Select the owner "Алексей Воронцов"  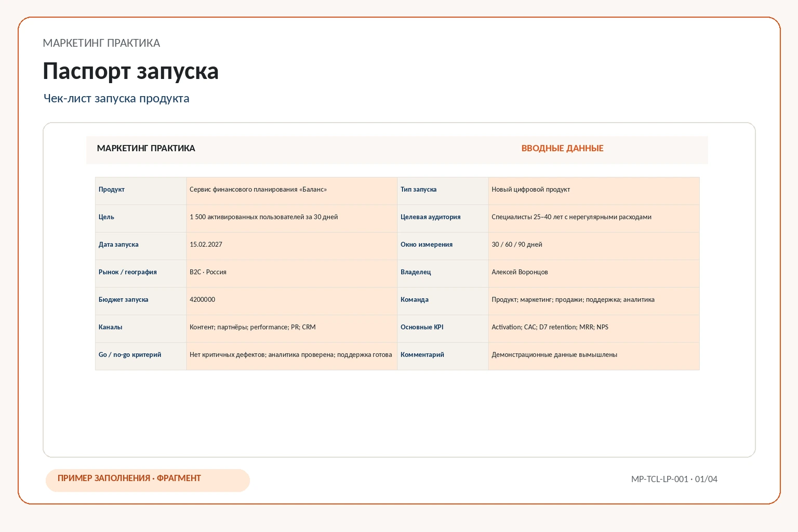pos(594,273)
